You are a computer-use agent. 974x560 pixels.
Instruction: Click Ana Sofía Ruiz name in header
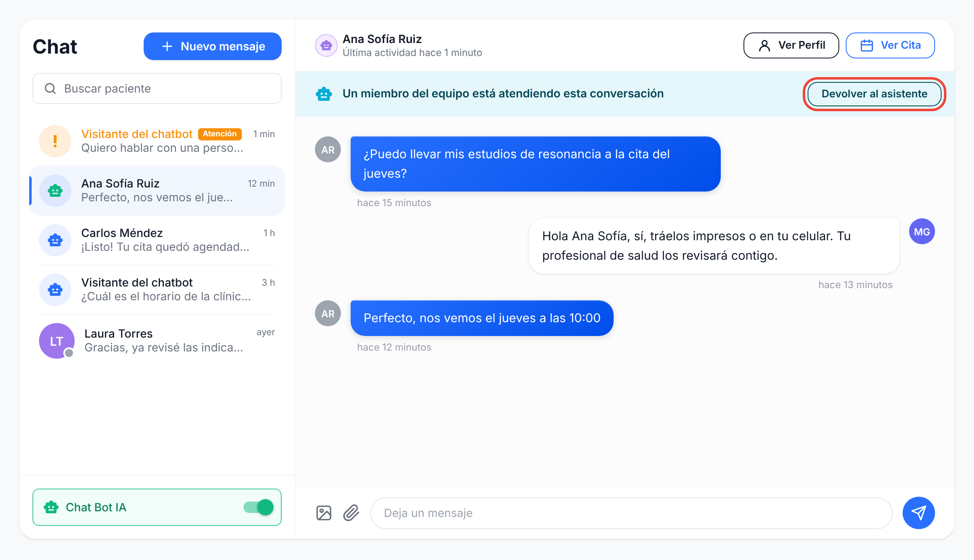(x=382, y=39)
